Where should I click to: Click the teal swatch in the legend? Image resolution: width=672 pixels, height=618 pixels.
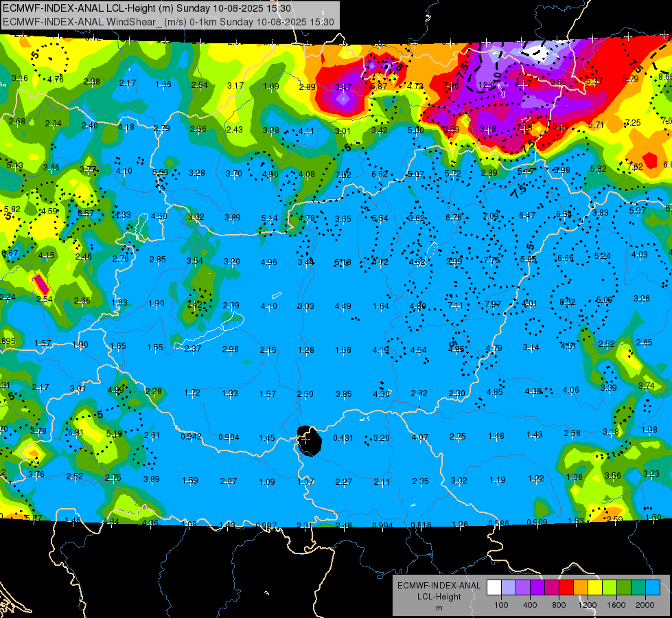[x=638, y=587]
